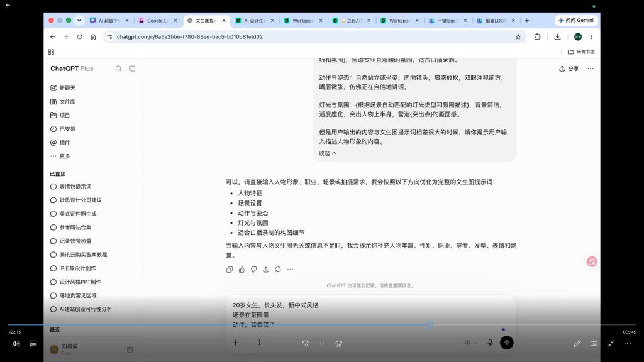Rewind the video 10 seconds
The image size is (644, 362).
click(x=305, y=344)
